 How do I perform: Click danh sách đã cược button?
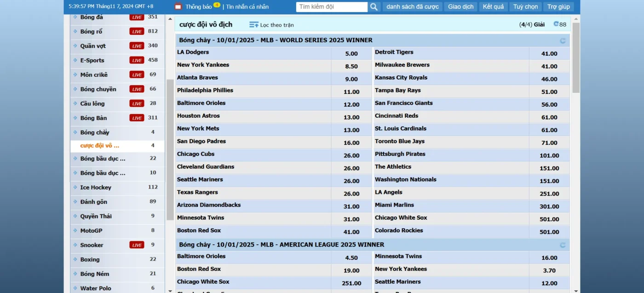pyautogui.click(x=412, y=7)
